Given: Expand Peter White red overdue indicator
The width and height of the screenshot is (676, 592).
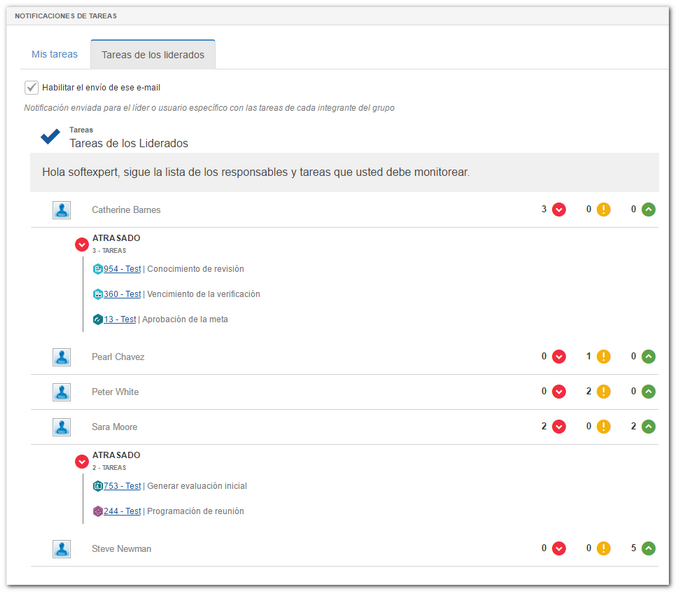Looking at the screenshot, I should tap(559, 392).
